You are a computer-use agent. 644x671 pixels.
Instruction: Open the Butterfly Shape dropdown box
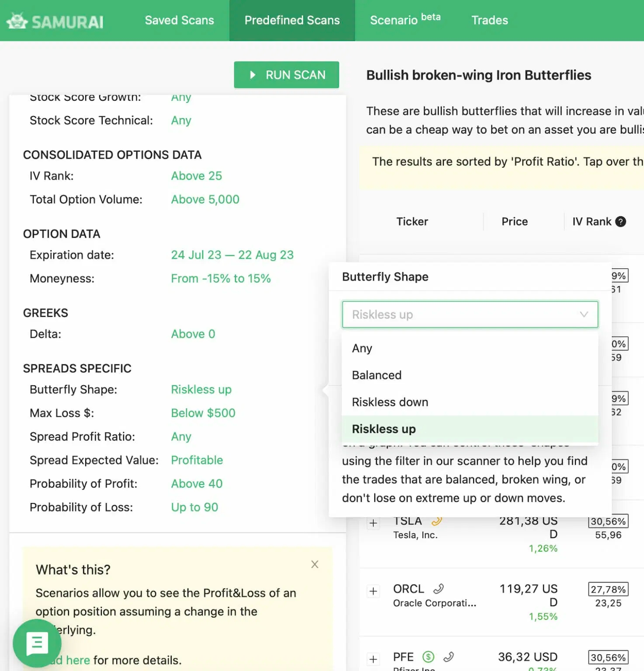pyautogui.click(x=470, y=315)
